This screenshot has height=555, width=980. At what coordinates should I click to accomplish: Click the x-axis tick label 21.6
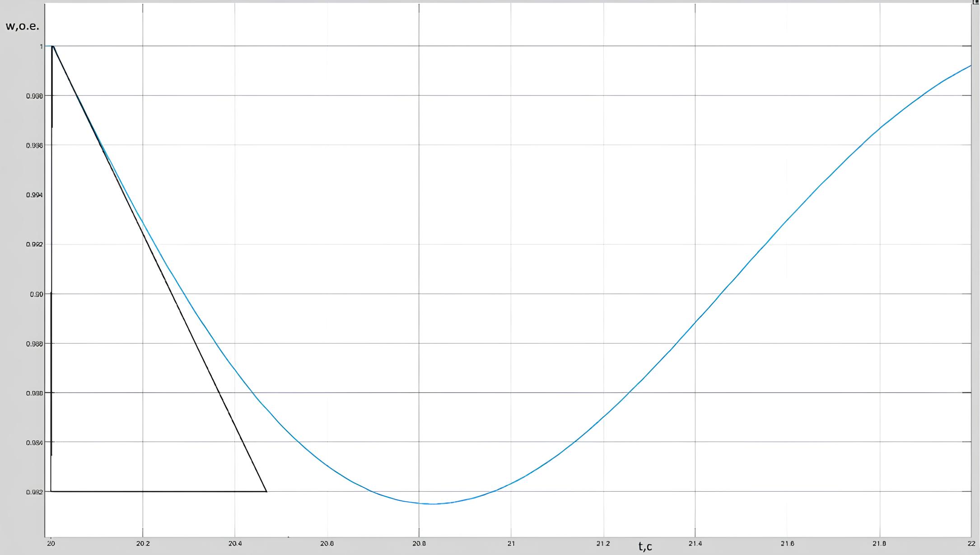(787, 544)
